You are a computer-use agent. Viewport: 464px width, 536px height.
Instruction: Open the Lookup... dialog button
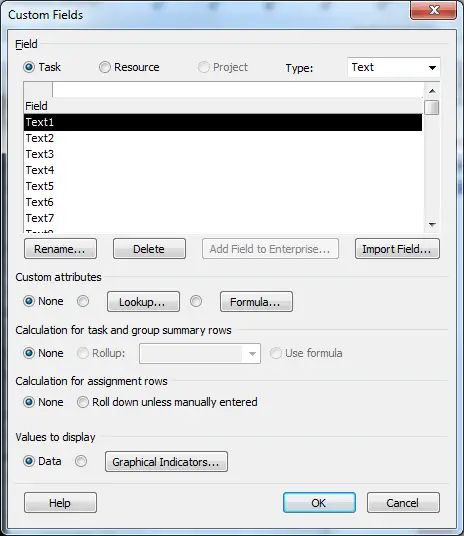coord(143,302)
